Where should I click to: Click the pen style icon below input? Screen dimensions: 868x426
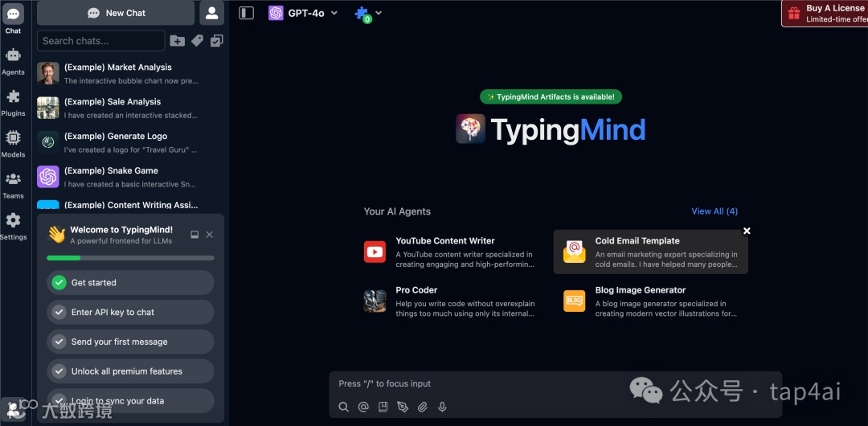[x=403, y=408]
